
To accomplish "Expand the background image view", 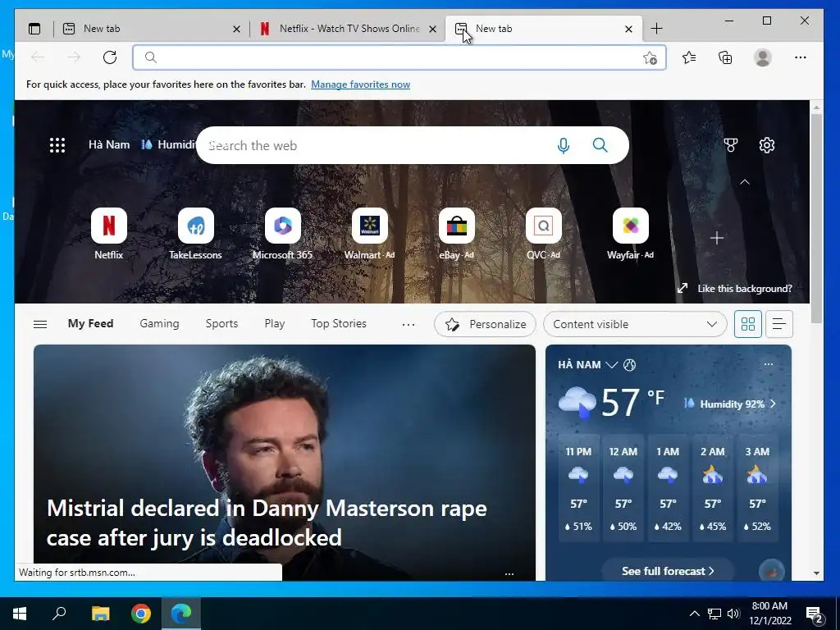I will point(682,288).
